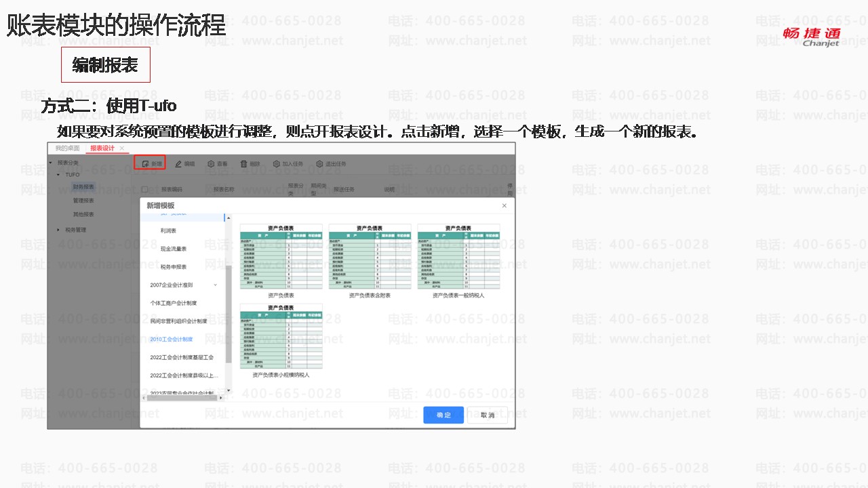868x488 pixels.
Task: Select the 报表设计 tab
Action: [x=102, y=148]
